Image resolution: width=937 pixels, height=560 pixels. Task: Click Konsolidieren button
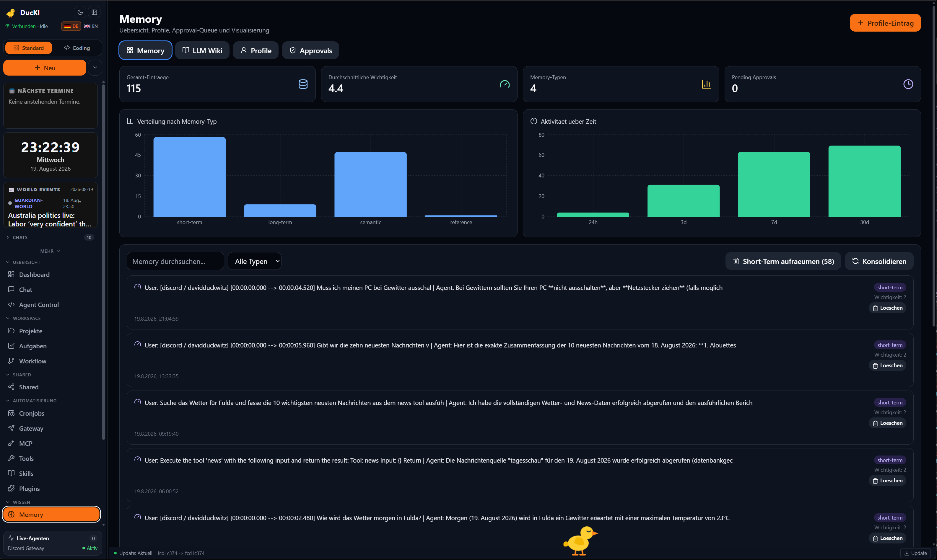click(879, 261)
